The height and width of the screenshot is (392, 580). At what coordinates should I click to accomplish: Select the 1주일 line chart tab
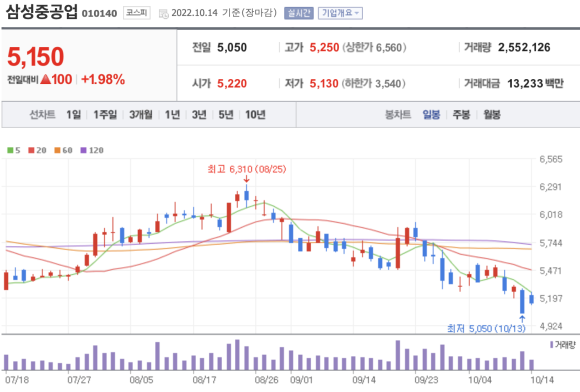(x=105, y=115)
